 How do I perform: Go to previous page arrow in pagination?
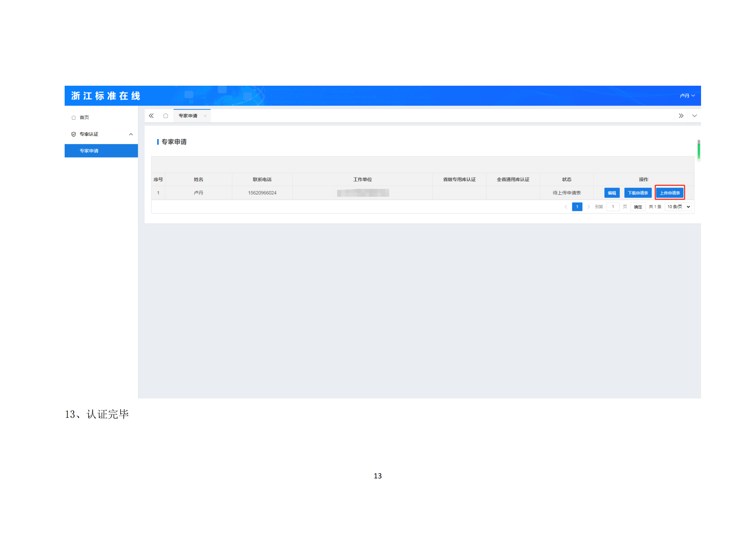566,207
